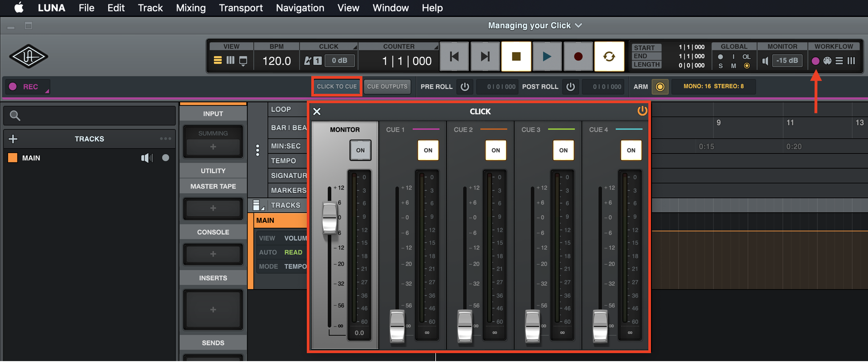Toggle POST ROLL power button

pyautogui.click(x=571, y=87)
